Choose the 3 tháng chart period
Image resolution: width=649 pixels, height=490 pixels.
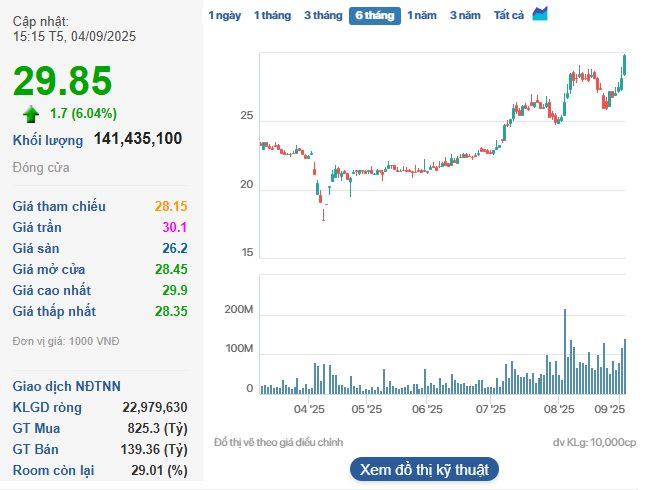coord(322,15)
